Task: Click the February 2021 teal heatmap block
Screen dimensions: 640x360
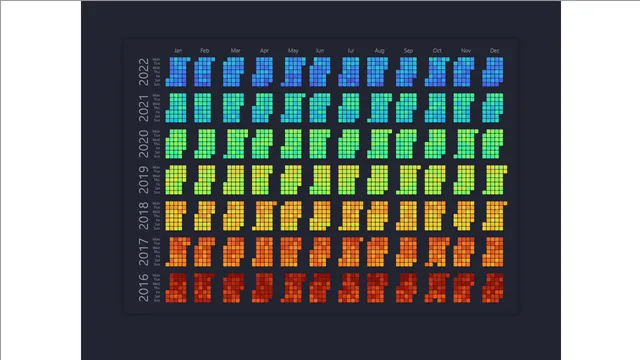Action: [203, 108]
